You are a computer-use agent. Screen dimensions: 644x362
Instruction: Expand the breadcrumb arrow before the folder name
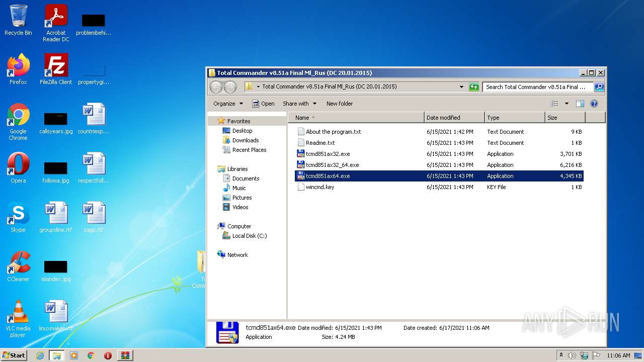point(258,87)
